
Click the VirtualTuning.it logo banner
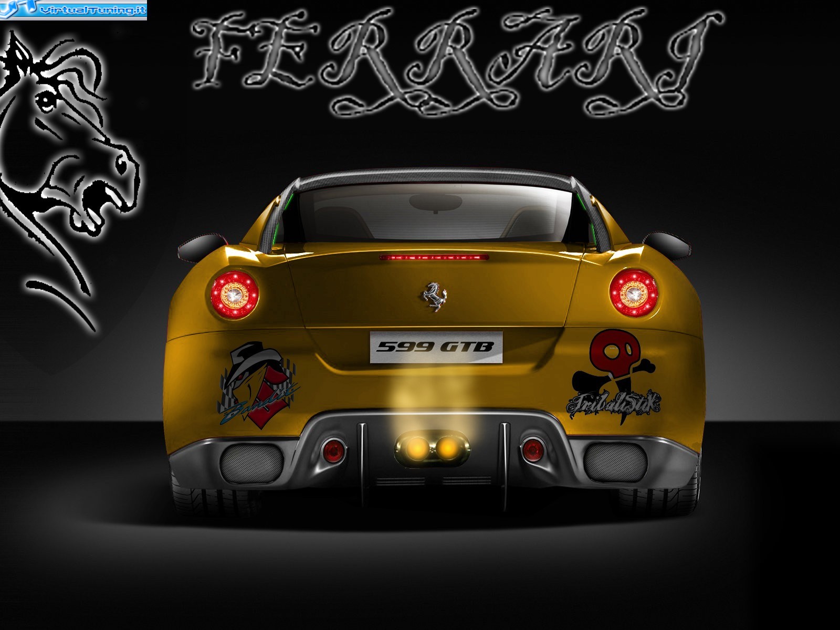pyautogui.click(x=73, y=9)
